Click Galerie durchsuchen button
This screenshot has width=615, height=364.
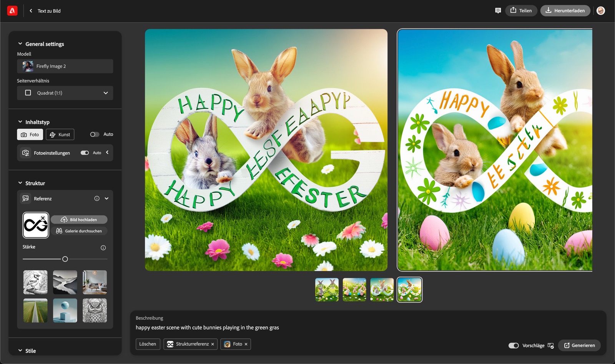[x=79, y=231]
